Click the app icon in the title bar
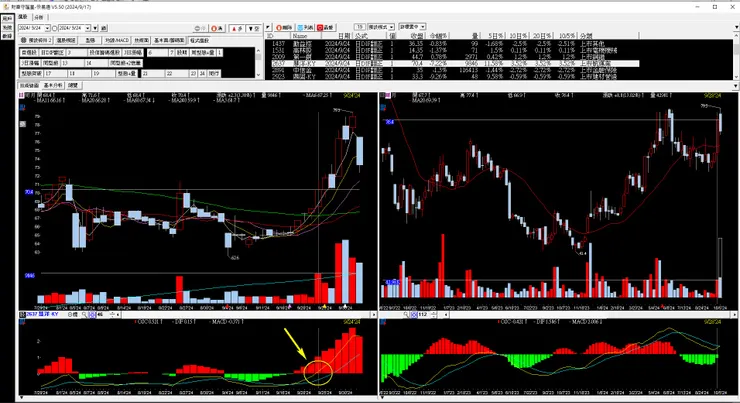Screen dimensions: 740x403 [x=6, y=7]
